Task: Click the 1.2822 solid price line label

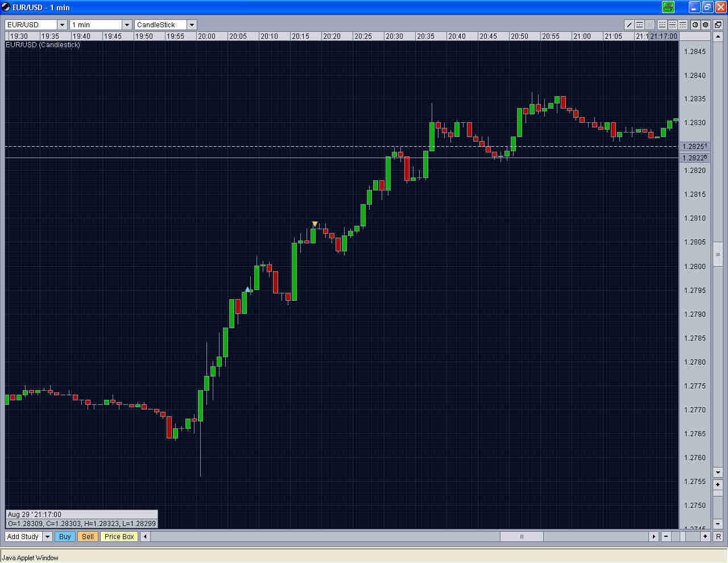Action: pos(694,158)
